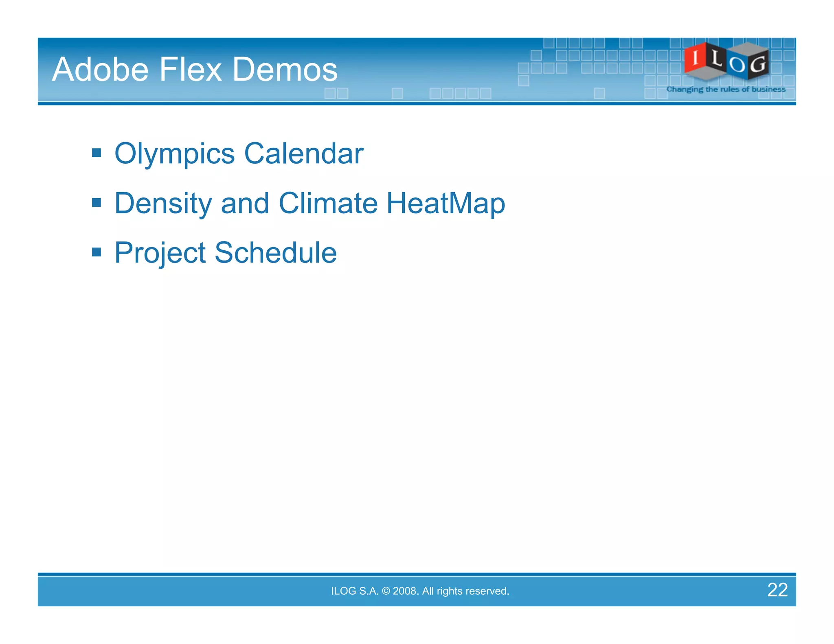This screenshot has height=644, width=834.
Task: Click the bullet before Density and Climate HeatMap
Action: (x=97, y=203)
